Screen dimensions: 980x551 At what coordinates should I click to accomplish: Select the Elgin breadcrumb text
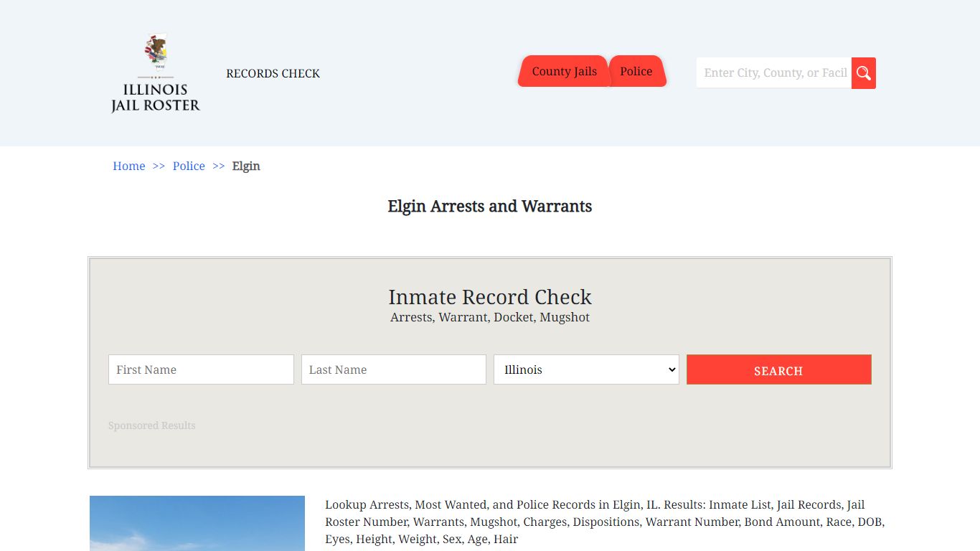point(246,166)
